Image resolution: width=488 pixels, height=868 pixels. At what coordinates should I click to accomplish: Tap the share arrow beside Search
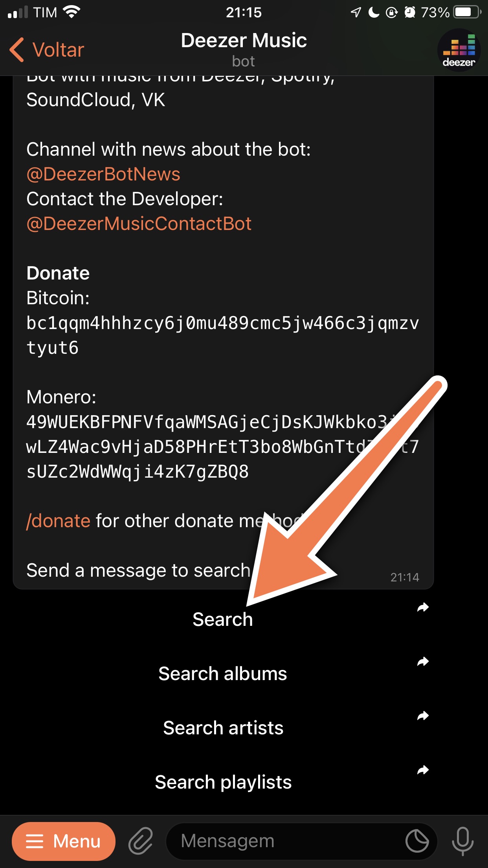pyautogui.click(x=423, y=607)
